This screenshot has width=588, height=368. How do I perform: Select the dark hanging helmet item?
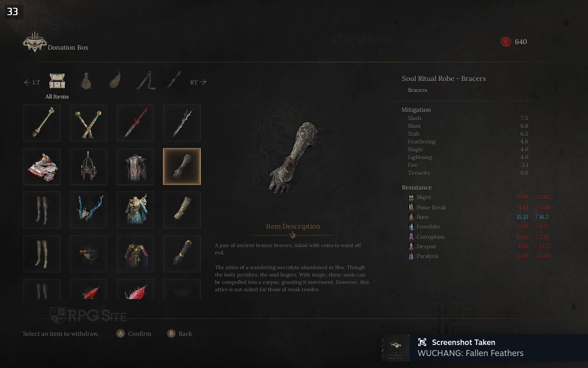pos(88,167)
